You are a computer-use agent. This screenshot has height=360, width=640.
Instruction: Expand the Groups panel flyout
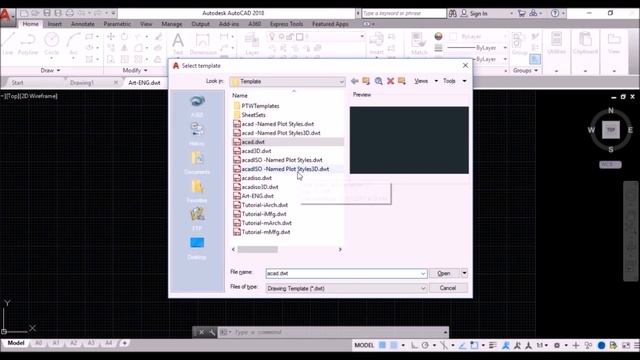tap(525, 71)
